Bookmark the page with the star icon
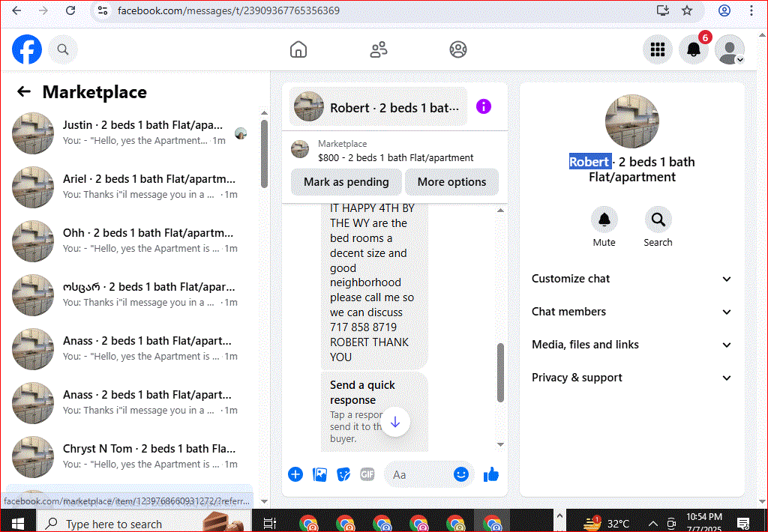768x532 pixels. (687, 10)
